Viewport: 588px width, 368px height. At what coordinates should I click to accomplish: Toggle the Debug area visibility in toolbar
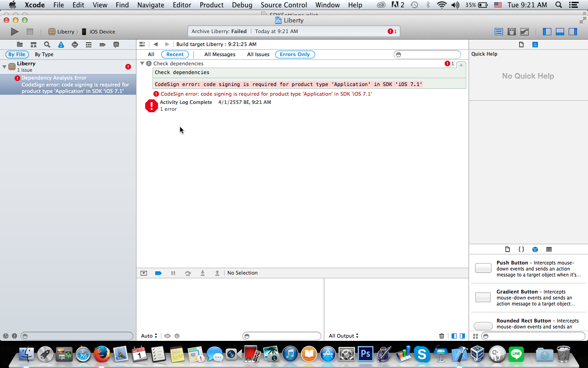click(x=560, y=32)
